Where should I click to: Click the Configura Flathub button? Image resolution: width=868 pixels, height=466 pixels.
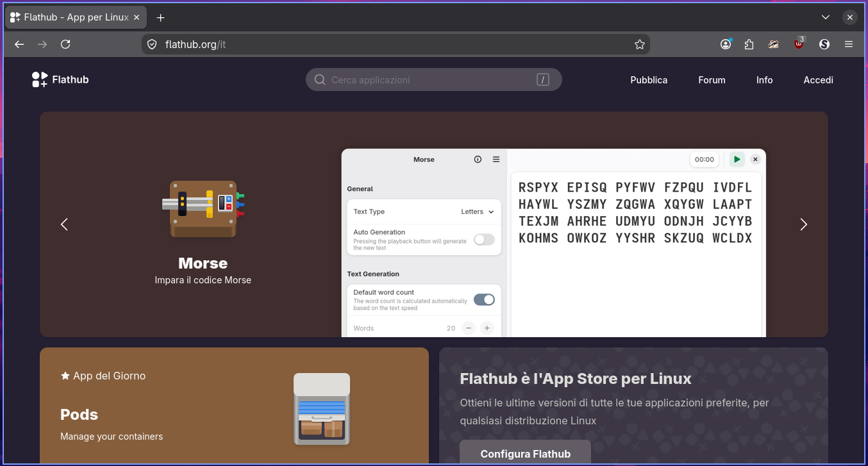click(525, 453)
